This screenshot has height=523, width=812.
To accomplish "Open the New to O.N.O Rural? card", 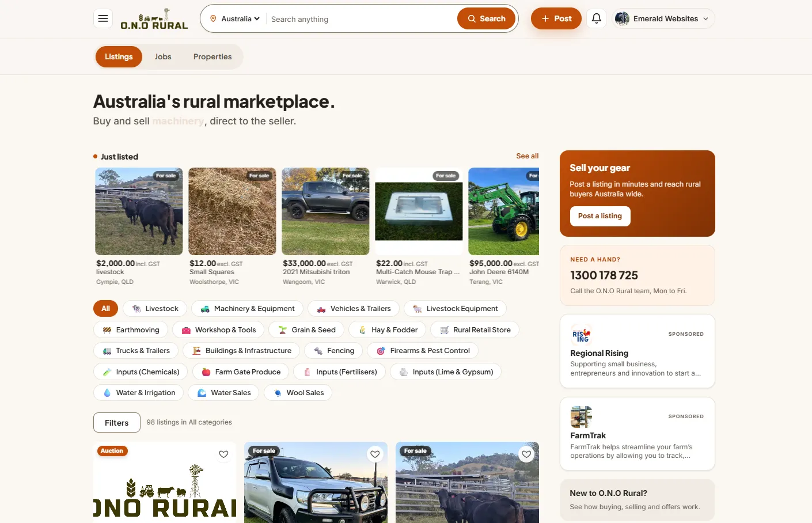I will coord(638,500).
